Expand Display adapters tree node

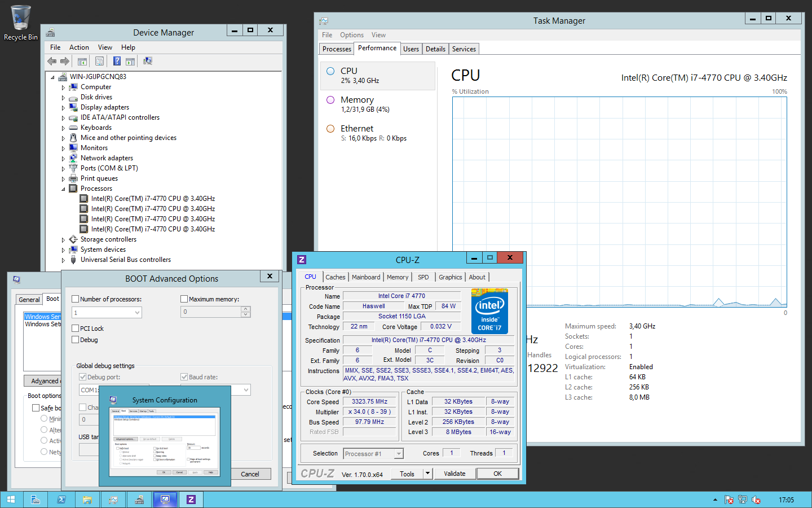[63, 108]
